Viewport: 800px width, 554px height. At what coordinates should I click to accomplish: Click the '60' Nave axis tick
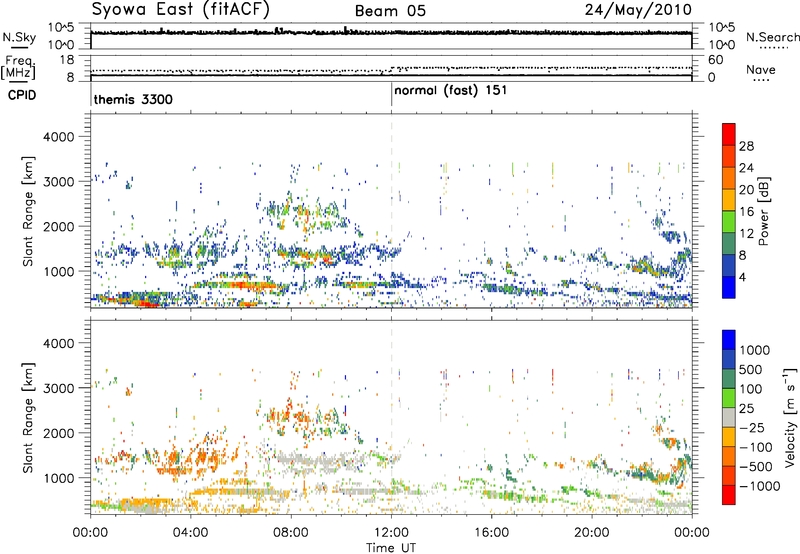715,60
